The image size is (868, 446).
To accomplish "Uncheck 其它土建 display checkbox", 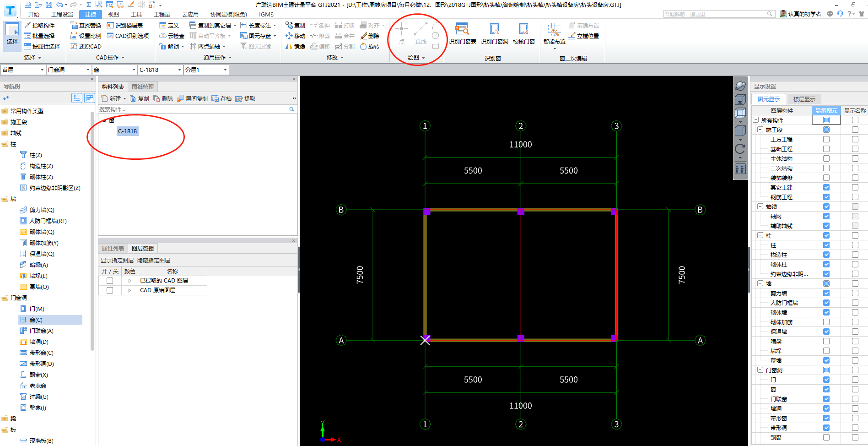I will [x=826, y=187].
